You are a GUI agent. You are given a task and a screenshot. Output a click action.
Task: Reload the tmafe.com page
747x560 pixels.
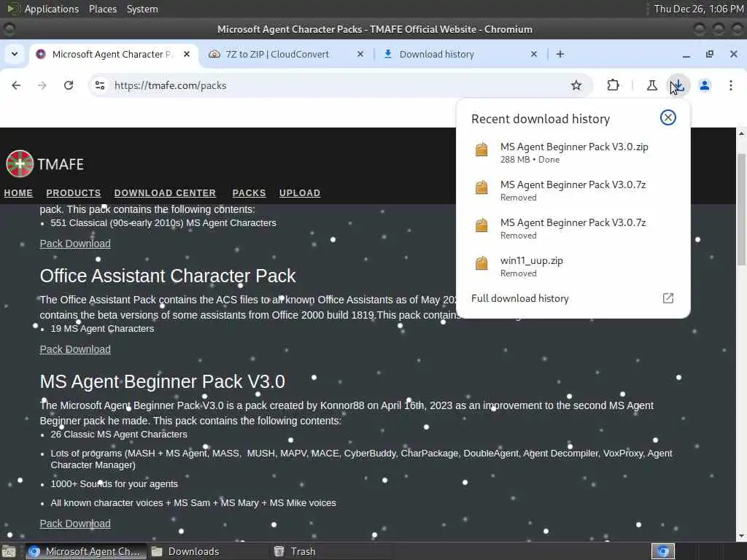tap(69, 85)
